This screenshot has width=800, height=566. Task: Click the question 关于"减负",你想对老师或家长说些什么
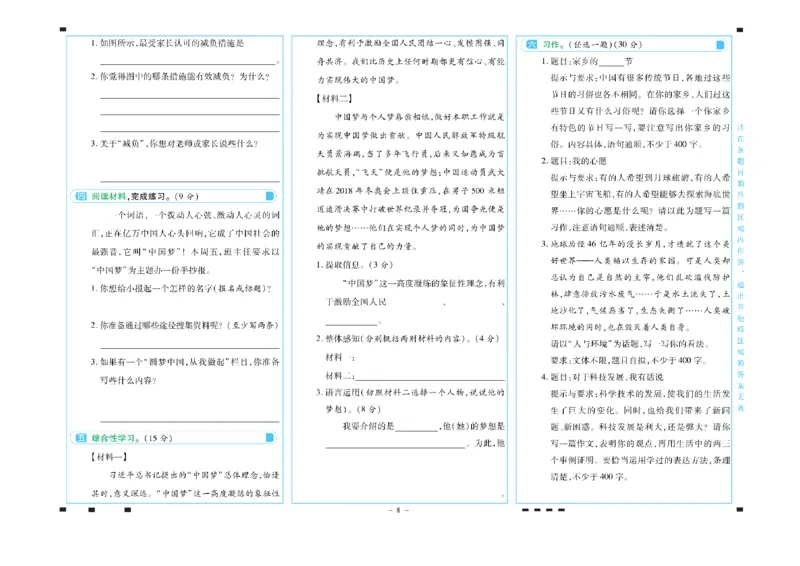coord(174,143)
